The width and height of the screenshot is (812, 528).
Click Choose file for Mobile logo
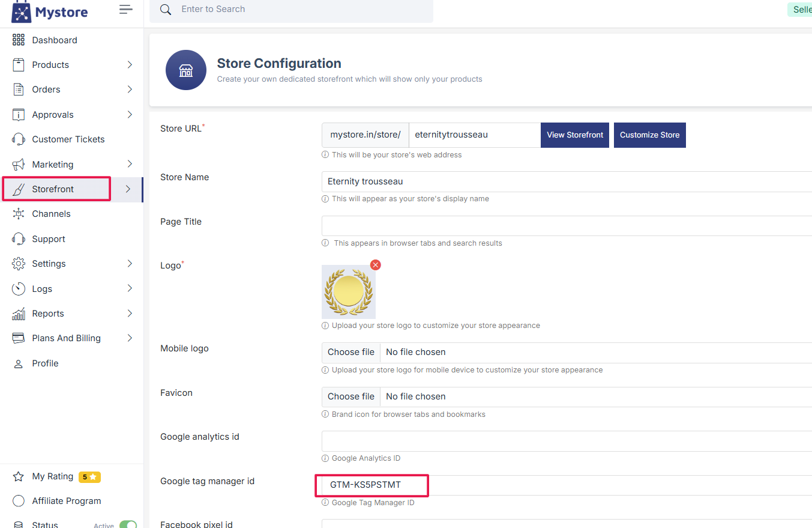(351, 352)
